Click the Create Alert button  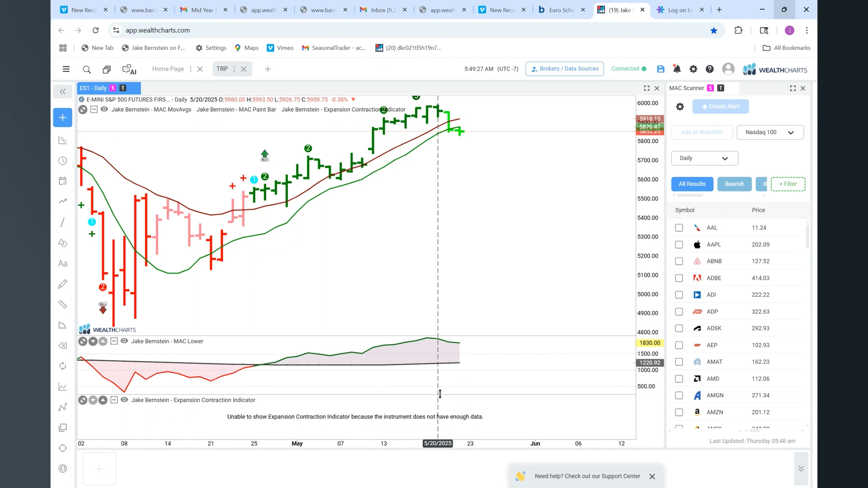721,107
